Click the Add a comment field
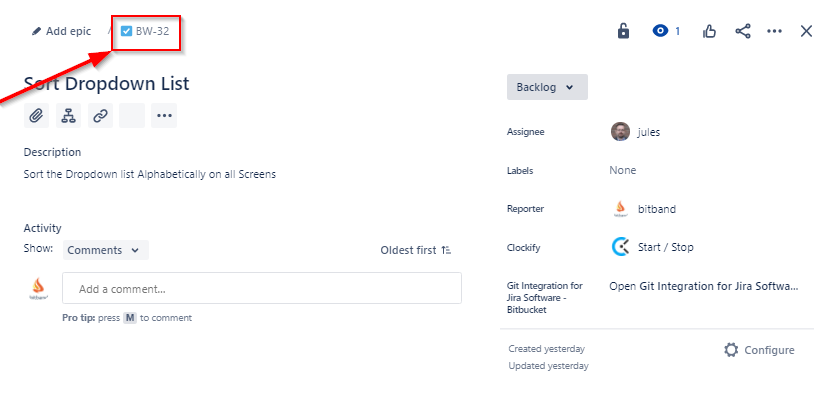This screenshot has width=829, height=415. 262,289
